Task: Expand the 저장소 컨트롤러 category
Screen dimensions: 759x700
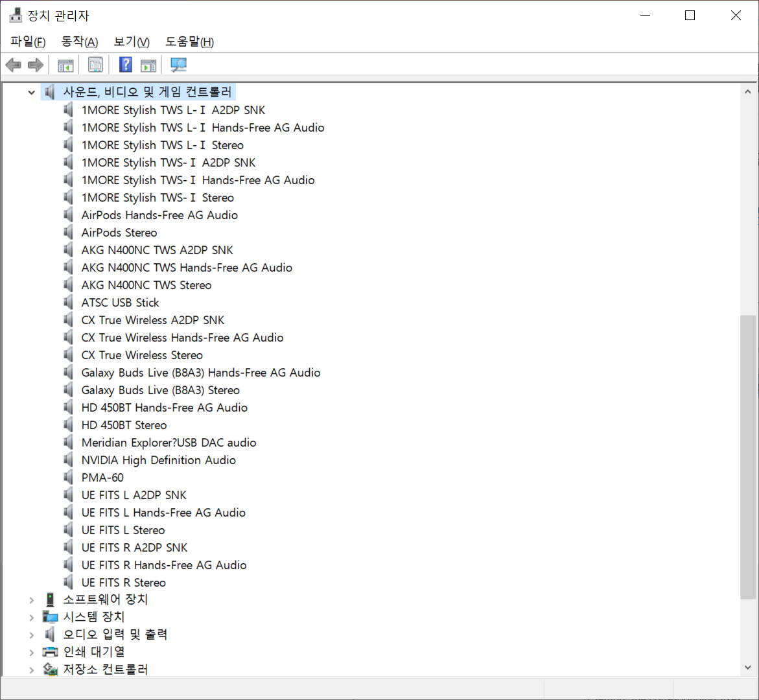Action: (x=32, y=670)
